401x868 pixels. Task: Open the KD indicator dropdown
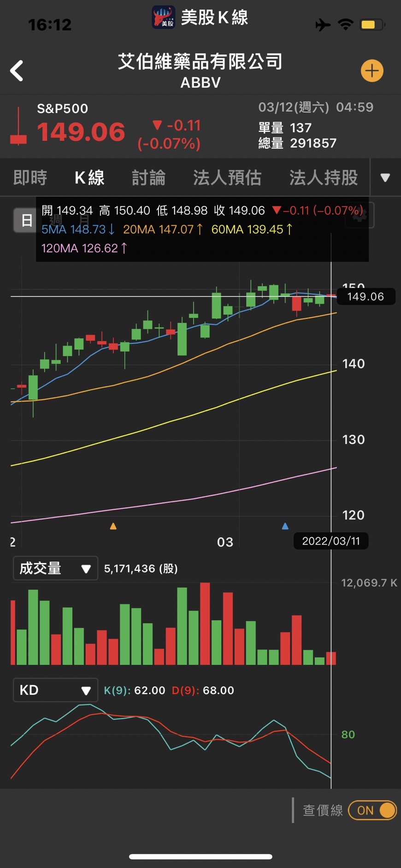click(55, 690)
